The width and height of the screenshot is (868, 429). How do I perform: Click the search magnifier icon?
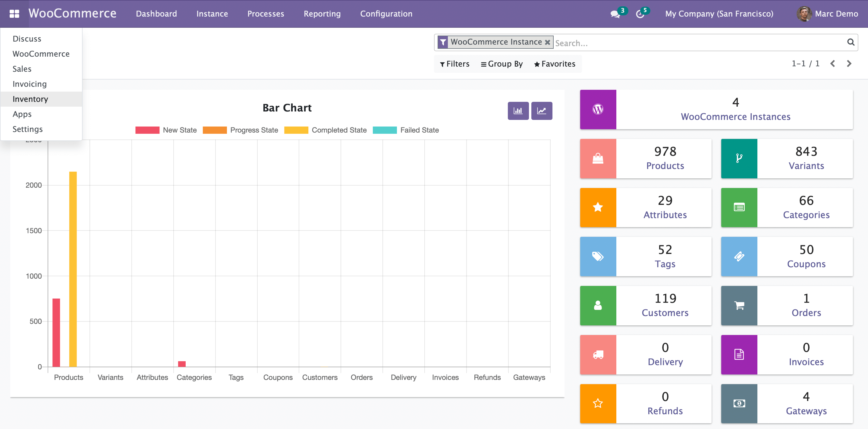point(851,42)
